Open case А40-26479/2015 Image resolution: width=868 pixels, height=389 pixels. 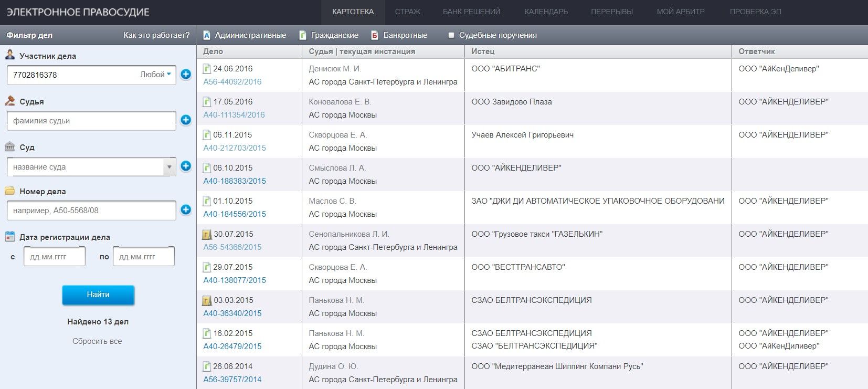(232, 346)
